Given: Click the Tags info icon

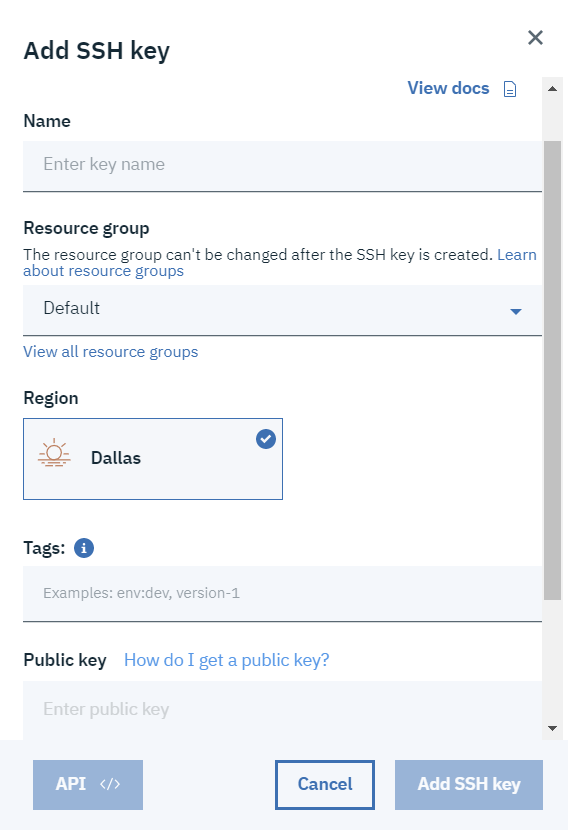Looking at the screenshot, I should coord(84,548).
